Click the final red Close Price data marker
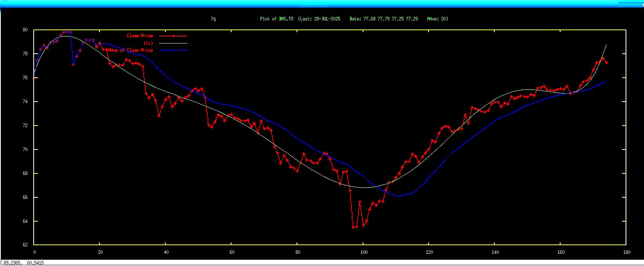The image size is (644, 266). coord(606,62)
